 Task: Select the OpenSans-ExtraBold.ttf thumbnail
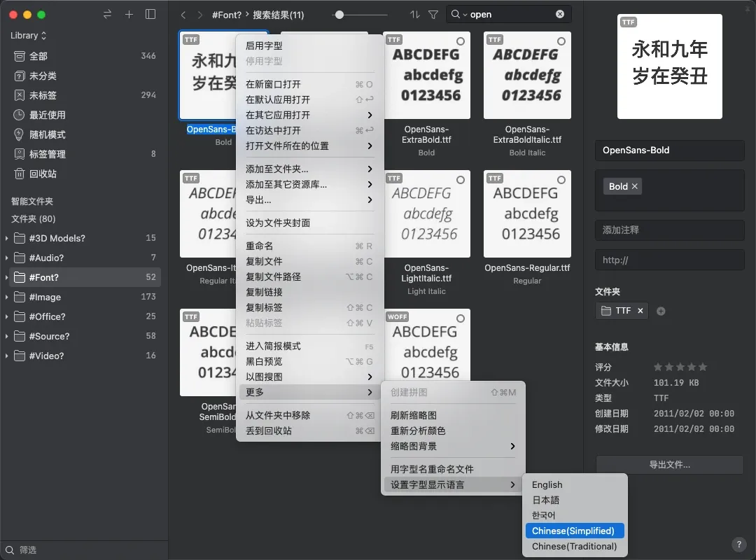pos(427,75)
